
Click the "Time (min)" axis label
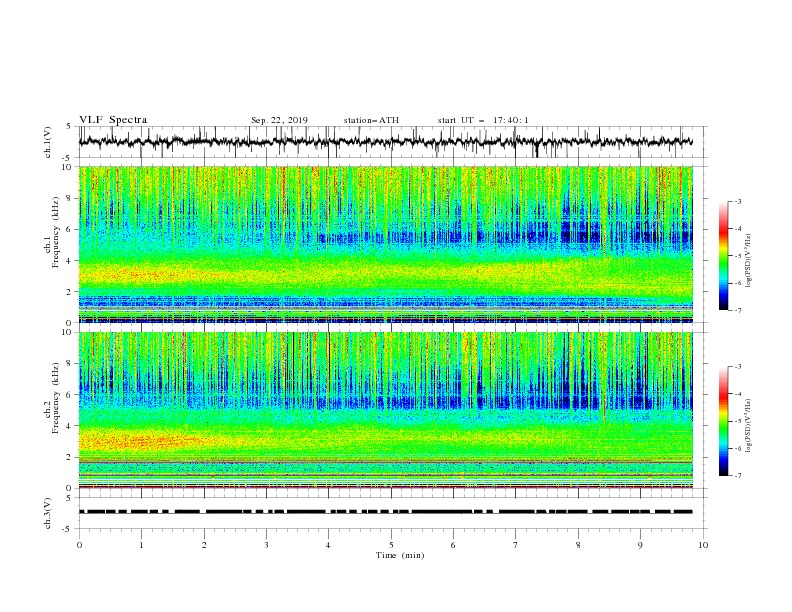[x=400, y=555]
